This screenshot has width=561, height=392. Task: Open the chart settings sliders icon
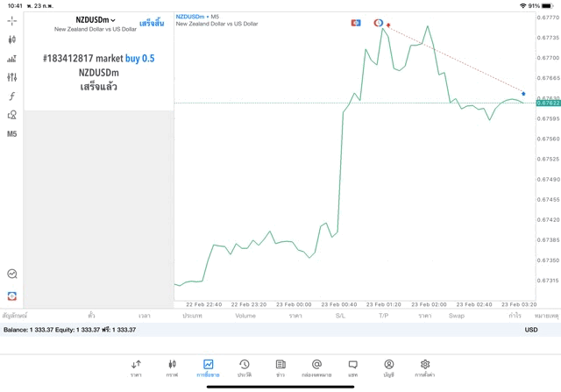point(11,77)
